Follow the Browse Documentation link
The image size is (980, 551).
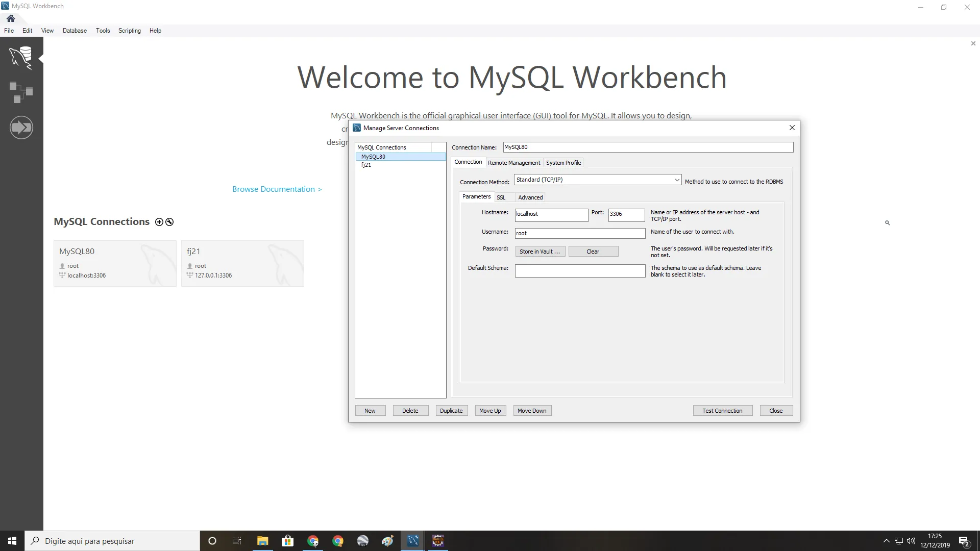pyautogui.click(x=277, y=189)
